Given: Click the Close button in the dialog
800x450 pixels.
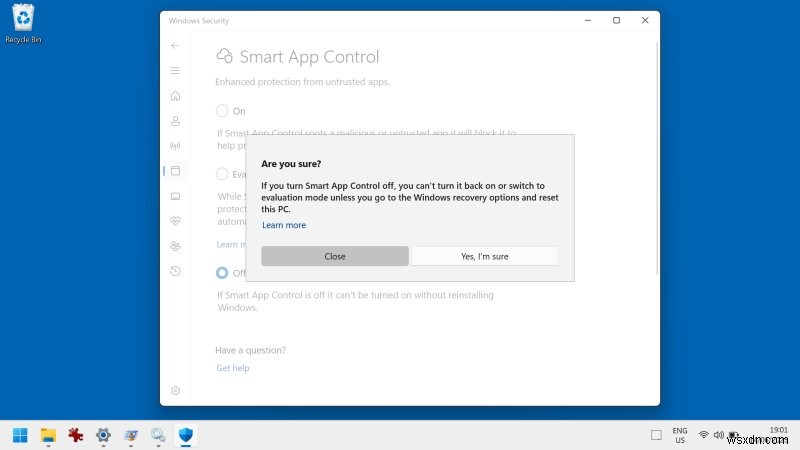Looking at the screenshot, I should pos(335,256).
